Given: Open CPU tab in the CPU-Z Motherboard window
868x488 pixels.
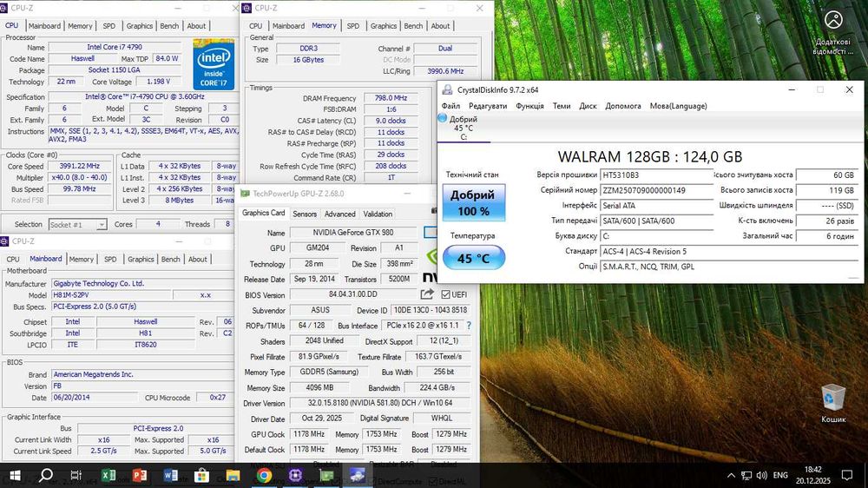Looking at the screenshot, I should point(13,260).
